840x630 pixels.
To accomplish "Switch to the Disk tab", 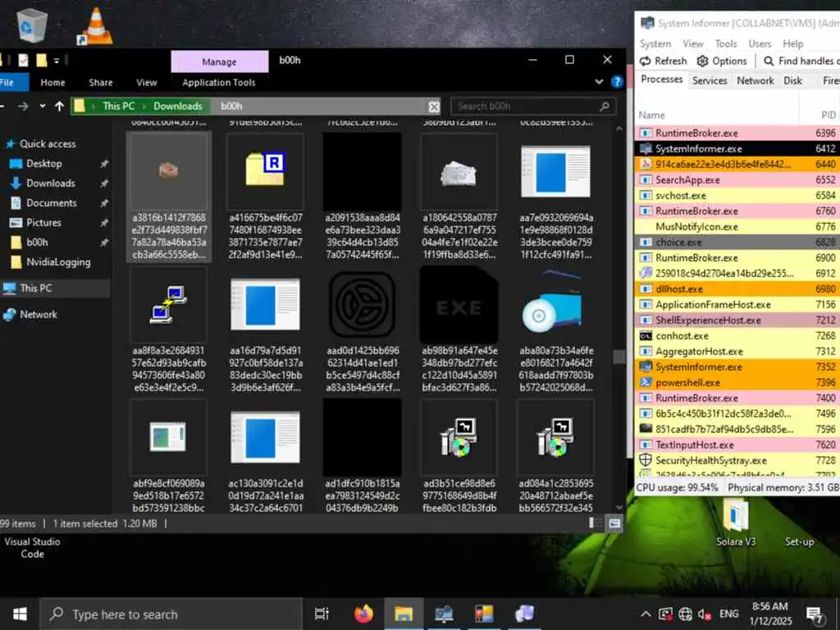I will coord(792,80).
